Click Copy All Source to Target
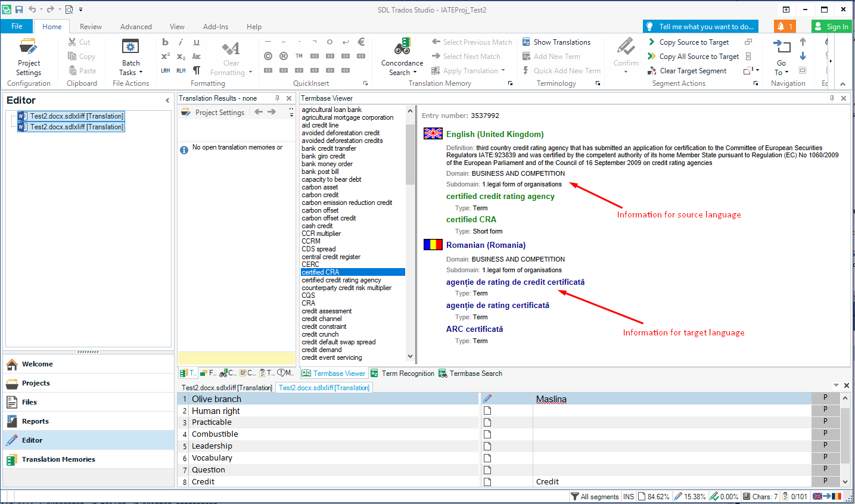Image resolution: width=855 pixels, height=504 pixels. click(x=693, y=57)
